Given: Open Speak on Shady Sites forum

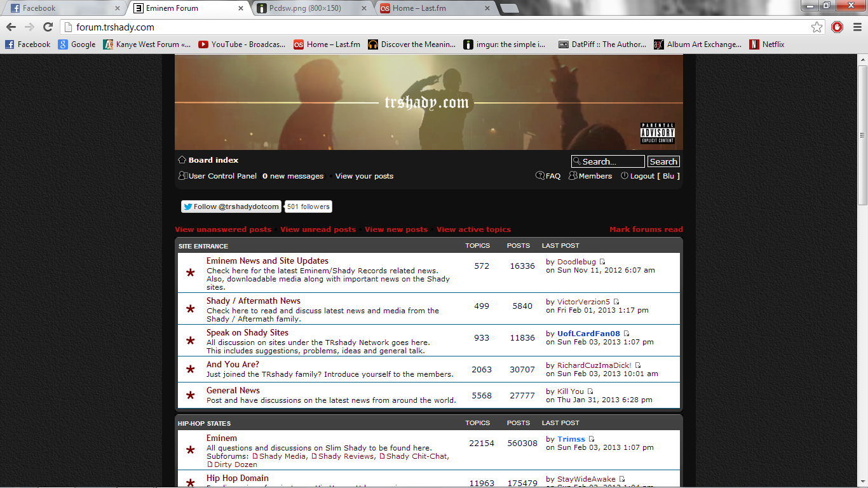Looking at the screenshot, I should point(247,332).
